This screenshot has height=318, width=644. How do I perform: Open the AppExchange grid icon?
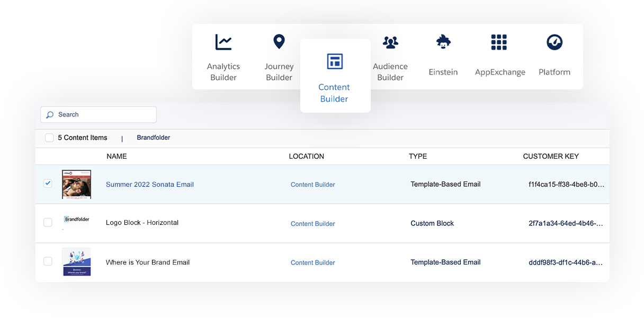pyautogui.click(x=499, y=42)
